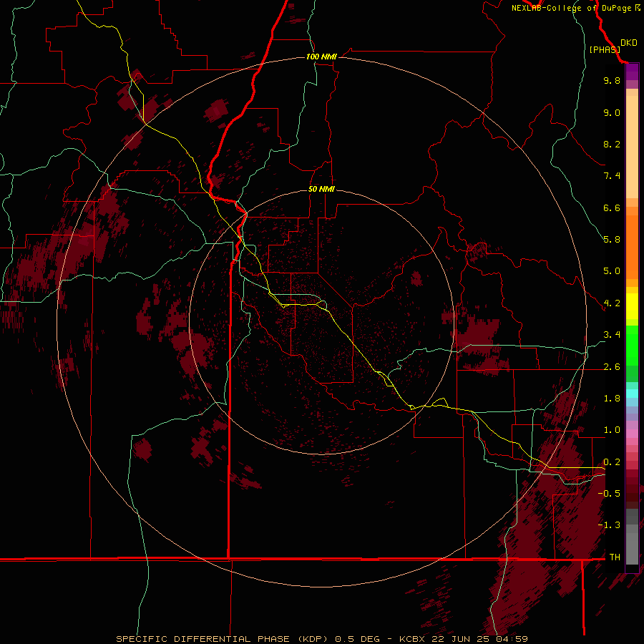
Task: Click the 50 NMI range ring label
Action: coord(321,189)
